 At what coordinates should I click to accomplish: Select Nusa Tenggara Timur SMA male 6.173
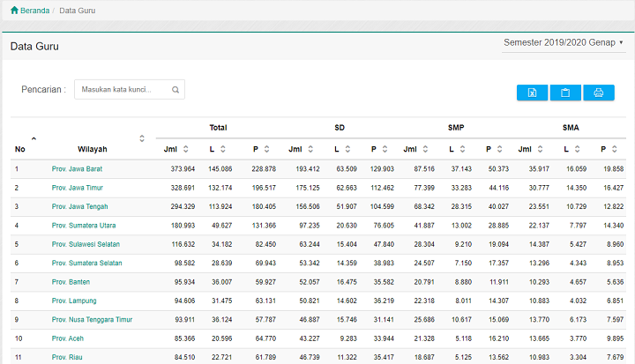coord(578,319)
